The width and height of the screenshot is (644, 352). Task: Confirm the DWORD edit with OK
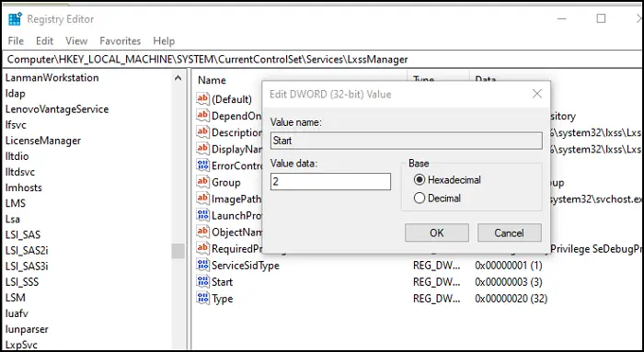(x=437, y=233)
